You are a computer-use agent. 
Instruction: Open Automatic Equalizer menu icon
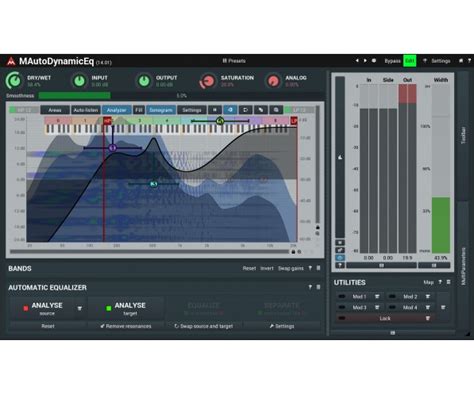(318, 287)
